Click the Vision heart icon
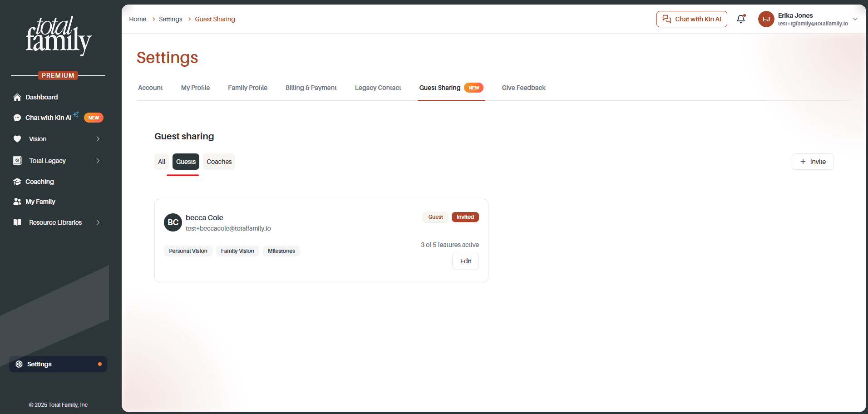Screen dimensions: 868x414 [17, 139]
